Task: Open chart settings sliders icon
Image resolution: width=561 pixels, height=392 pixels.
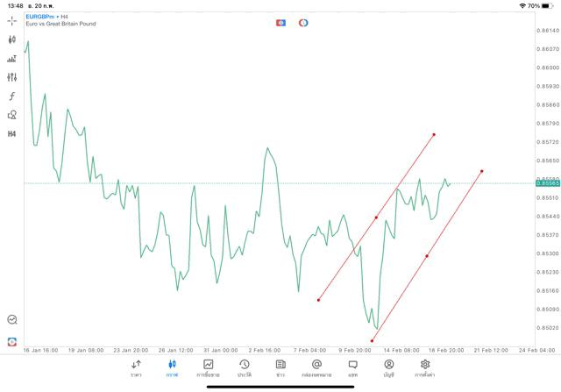Action: click(x=12, y=77)
